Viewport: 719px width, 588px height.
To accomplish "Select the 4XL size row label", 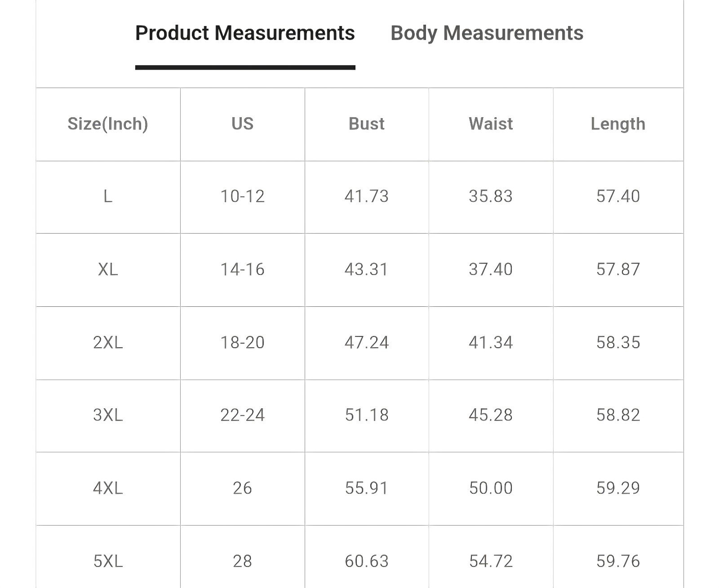I will pos(108,488).
